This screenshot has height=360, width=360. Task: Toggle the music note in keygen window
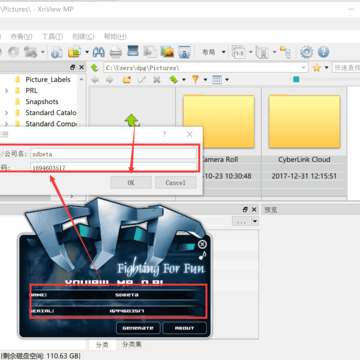pos(202,255)
